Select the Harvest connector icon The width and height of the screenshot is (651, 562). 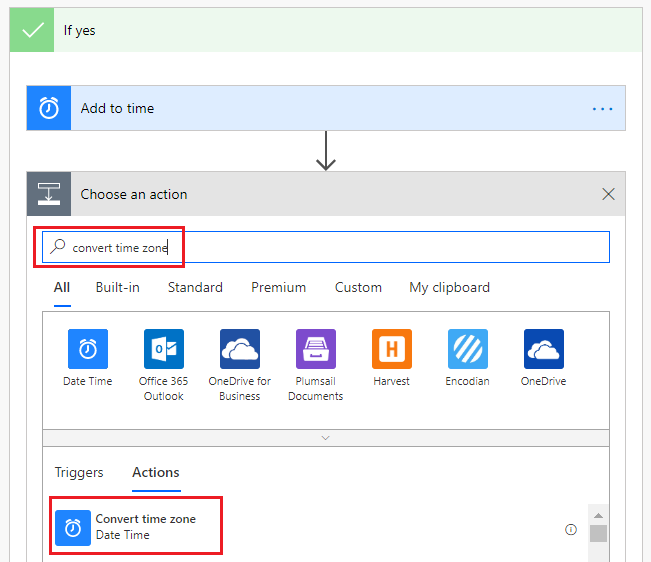pyautogui.click(x=392, y=349)
